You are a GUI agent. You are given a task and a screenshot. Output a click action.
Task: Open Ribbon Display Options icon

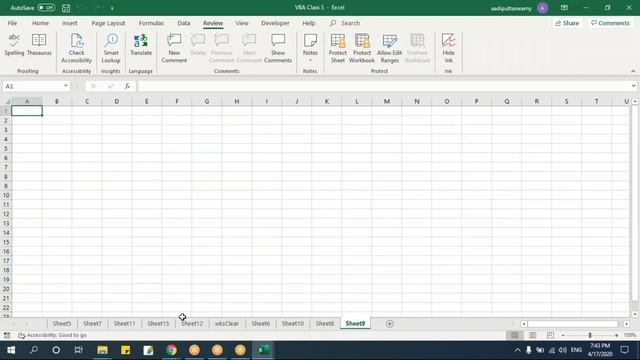click(564, 8)
